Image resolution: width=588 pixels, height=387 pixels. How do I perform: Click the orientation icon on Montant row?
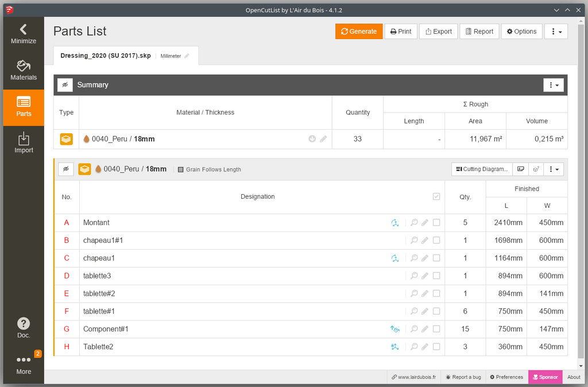coord(395,223)
